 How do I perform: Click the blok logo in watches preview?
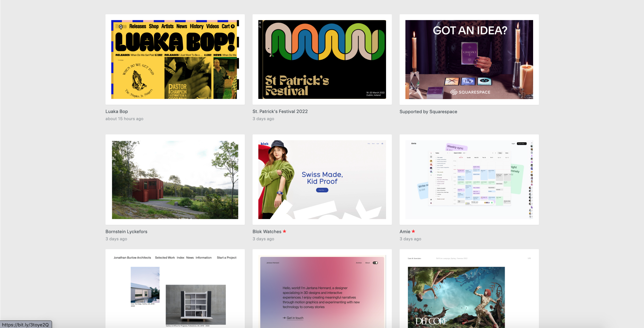click(265, 144)
